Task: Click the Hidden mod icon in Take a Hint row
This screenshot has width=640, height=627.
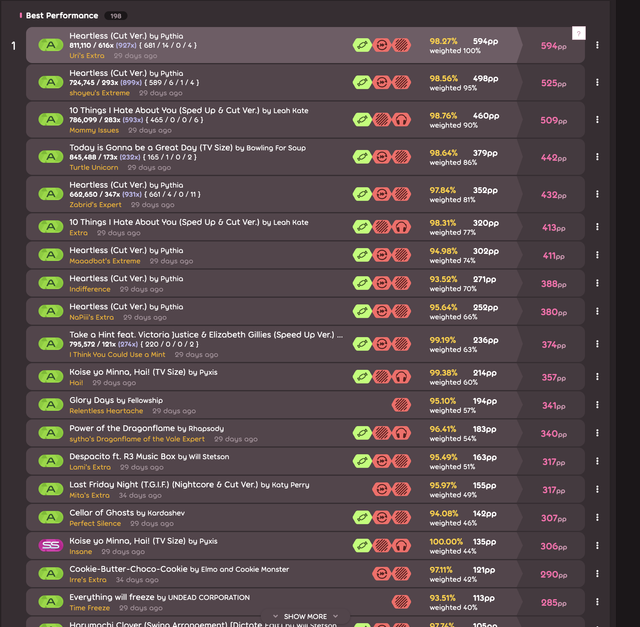Action: point(401,344)
